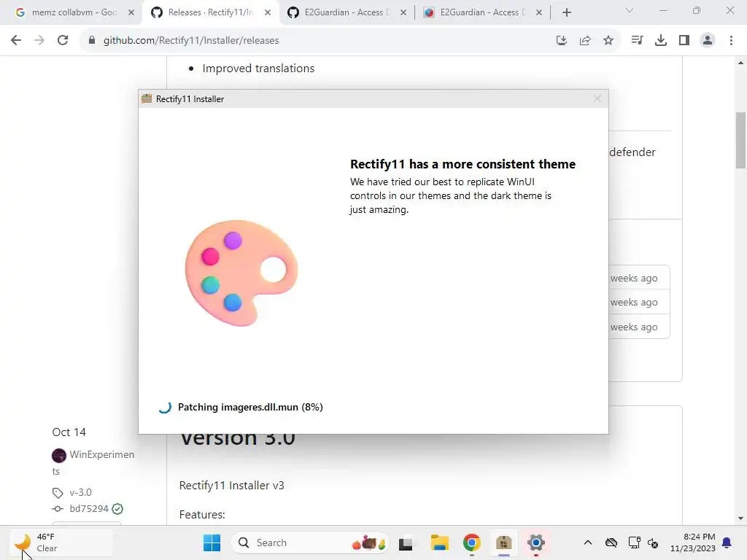The width and height of the screenshot is (747, 560).
Task: Open Google Chrome from taskbar
Action: 472,542
